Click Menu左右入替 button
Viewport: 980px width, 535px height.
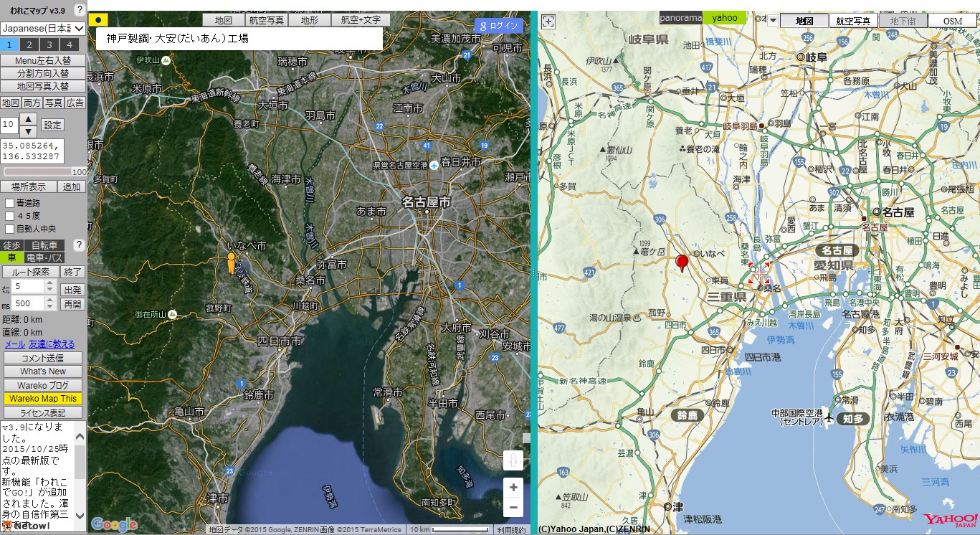point(43,61)
